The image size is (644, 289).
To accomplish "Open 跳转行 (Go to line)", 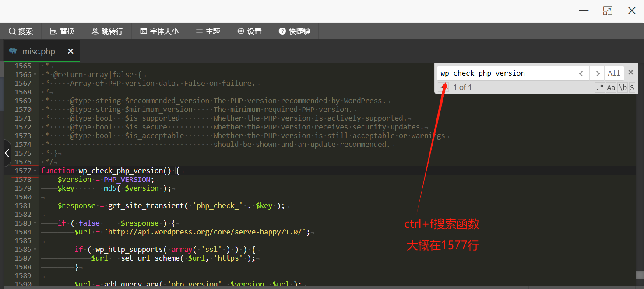I will click(107, 31).
